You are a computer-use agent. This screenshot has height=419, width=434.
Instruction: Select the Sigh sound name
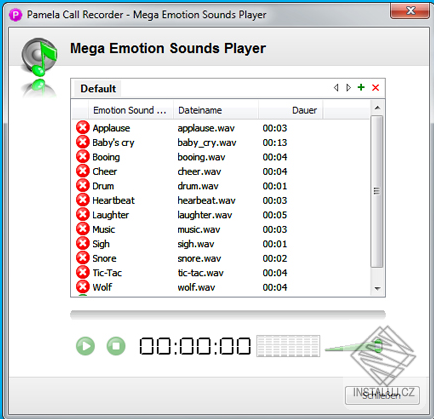101,244
